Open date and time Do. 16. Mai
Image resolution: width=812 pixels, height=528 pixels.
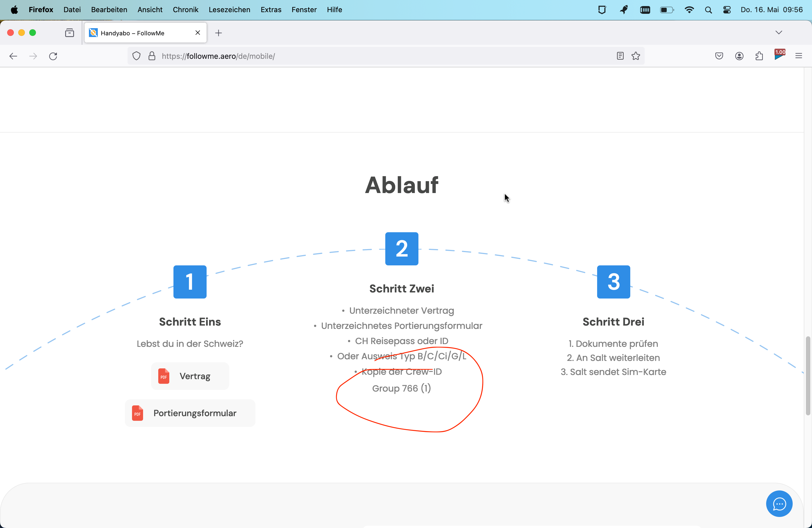point(772,10)
